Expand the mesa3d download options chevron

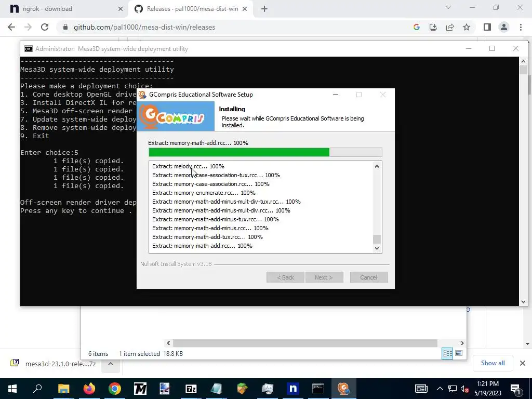(111, 364)
